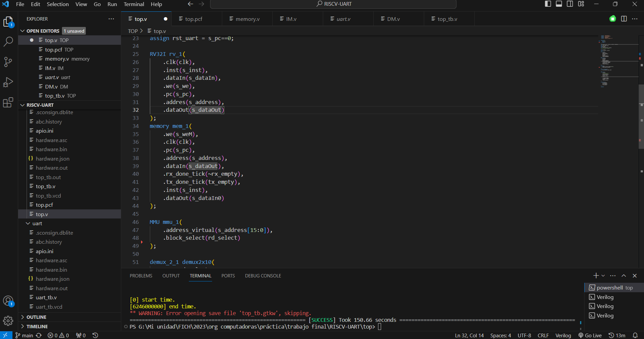Open editor more actions ellipsis
Screen dimensions: 644x339
coord(635,19)
